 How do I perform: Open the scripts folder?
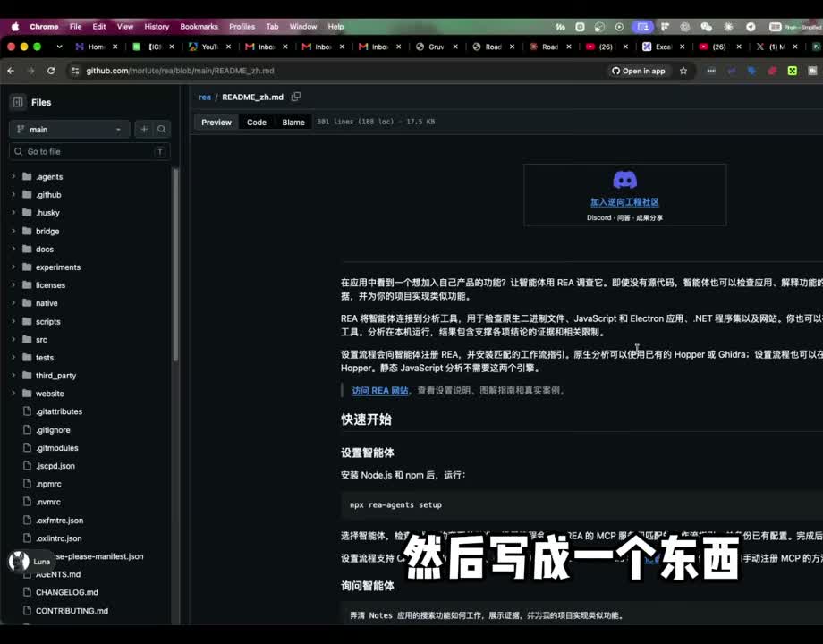pyautogui.click(x=47, y=321)
